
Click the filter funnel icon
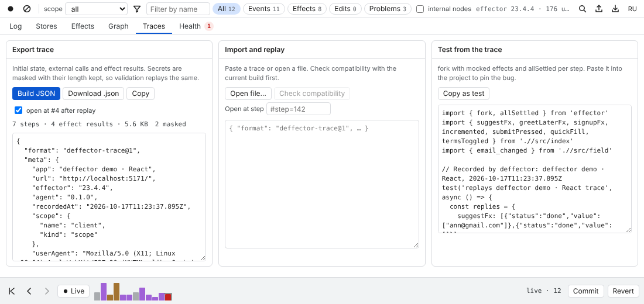coord(137,9)
